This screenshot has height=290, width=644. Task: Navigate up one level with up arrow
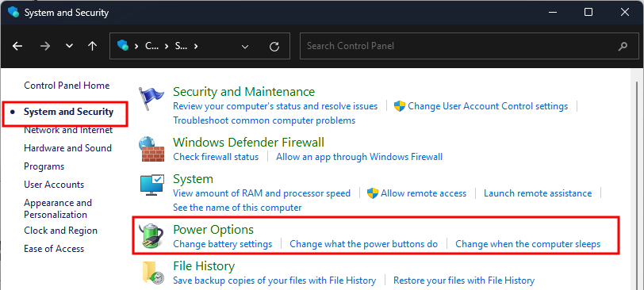(x=93, y=46)
